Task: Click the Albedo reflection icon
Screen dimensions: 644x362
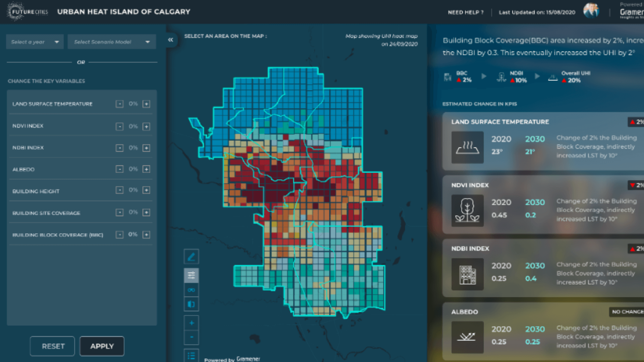Action: (467, 337)
